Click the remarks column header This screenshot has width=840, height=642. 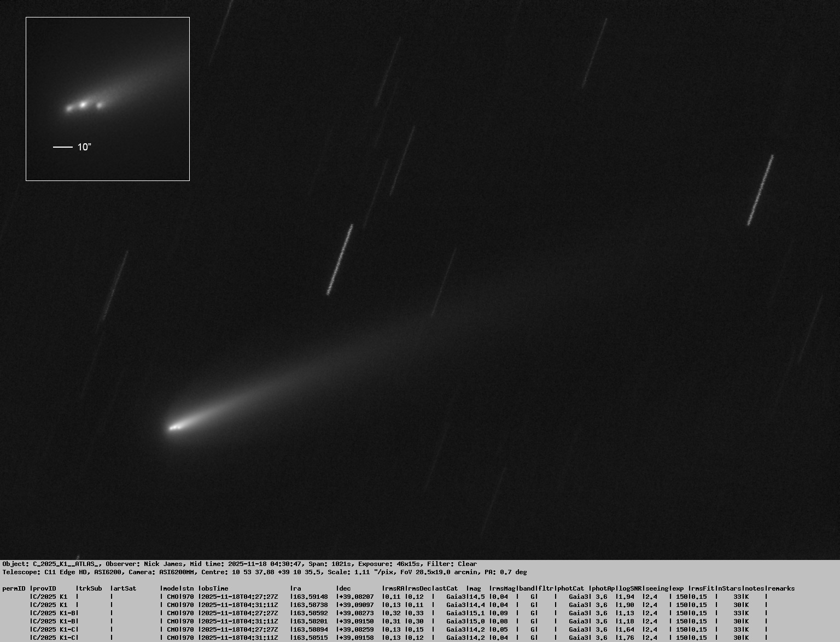(x=781, y=588)
